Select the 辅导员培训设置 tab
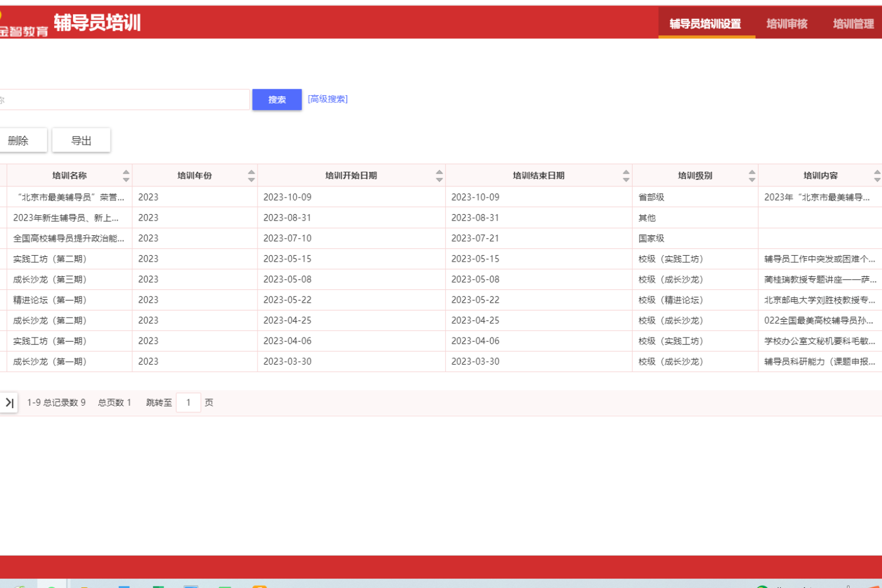This screenshot has height=588, width=882. [706, 24]
